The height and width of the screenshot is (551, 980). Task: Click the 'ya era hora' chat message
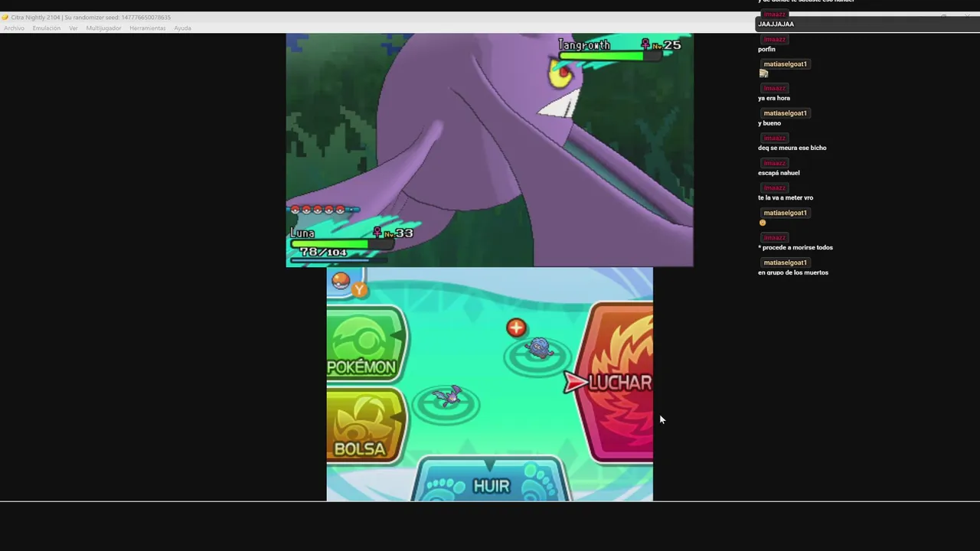(774, 98)
